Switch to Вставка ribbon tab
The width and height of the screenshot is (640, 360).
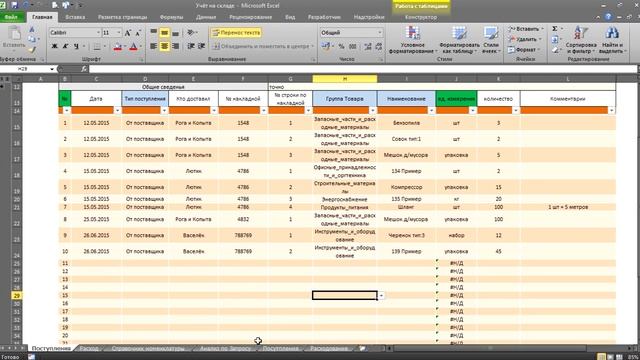pyautogui.click(x=75, y=17)
